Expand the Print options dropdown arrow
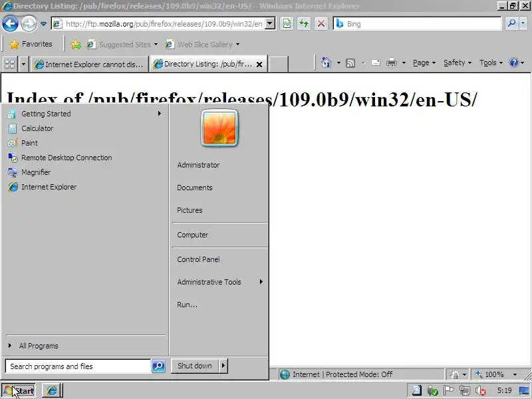This screenshot has width=532, height=399. [404, 63]
